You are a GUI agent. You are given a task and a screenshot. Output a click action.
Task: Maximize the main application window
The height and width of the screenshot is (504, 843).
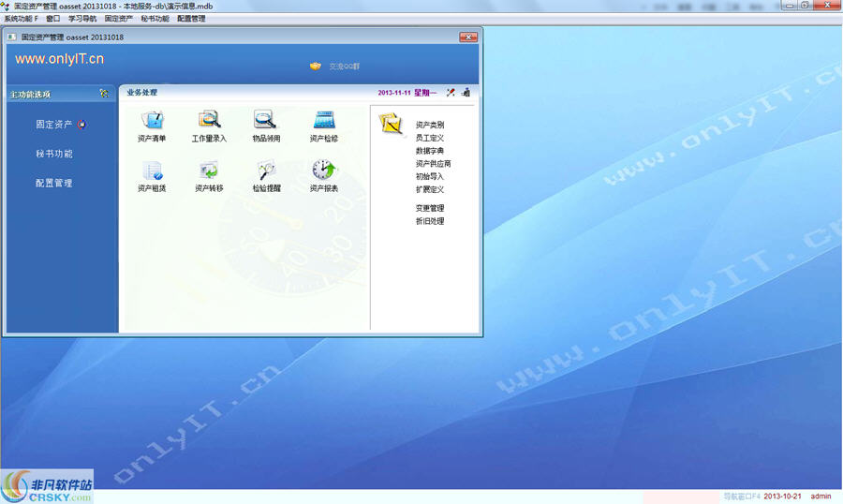(x=805, y=5)
